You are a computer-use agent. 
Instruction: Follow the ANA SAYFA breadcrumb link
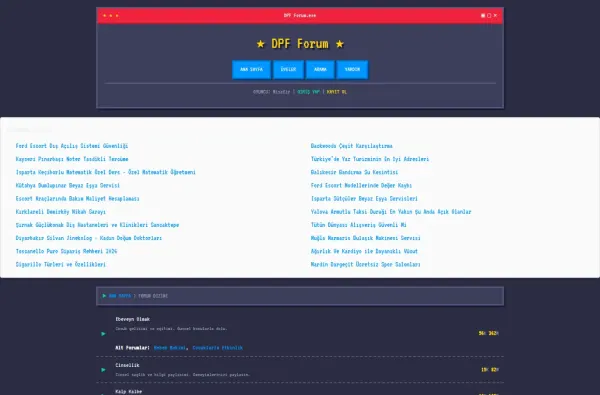120,296
